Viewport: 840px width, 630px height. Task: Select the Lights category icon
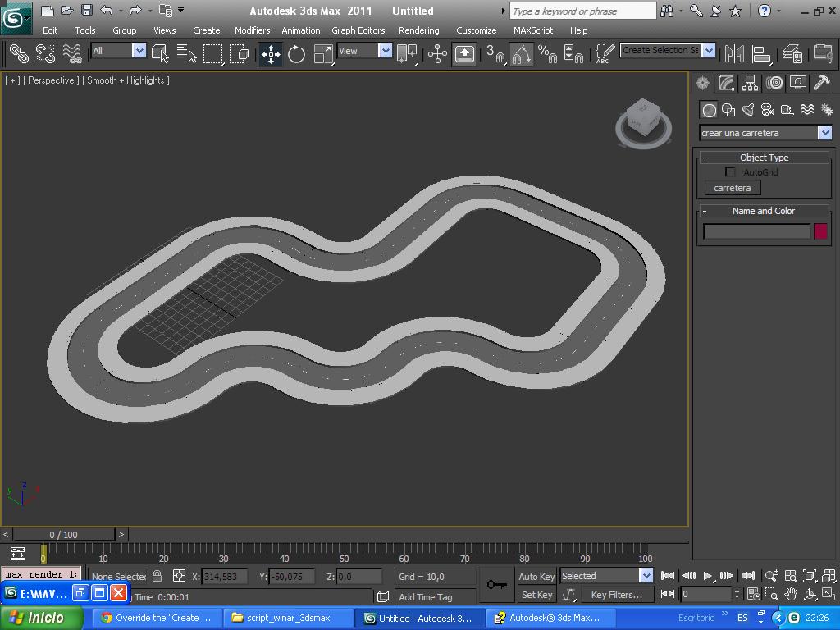748,110
